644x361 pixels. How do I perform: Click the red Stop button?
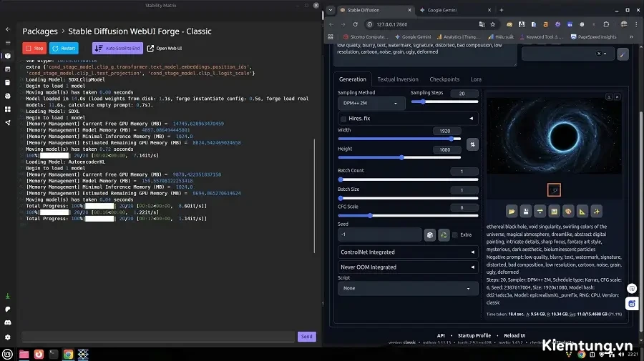tap(34, 49)
